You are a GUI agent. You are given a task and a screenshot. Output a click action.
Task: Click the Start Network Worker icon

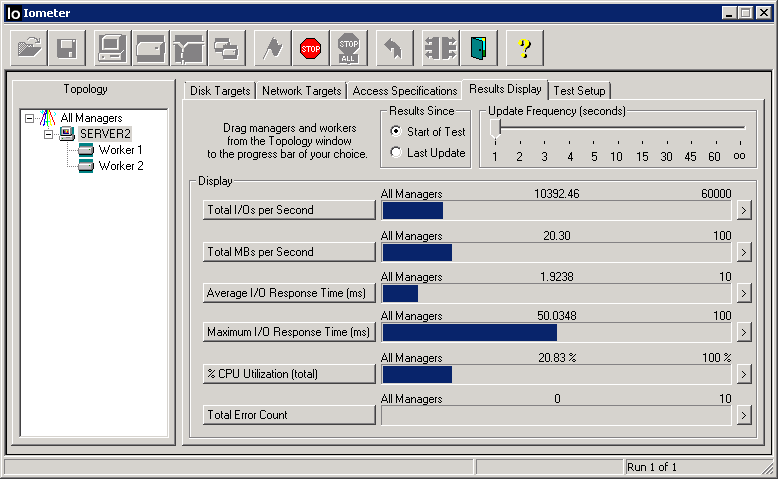(x=188, y=47)
